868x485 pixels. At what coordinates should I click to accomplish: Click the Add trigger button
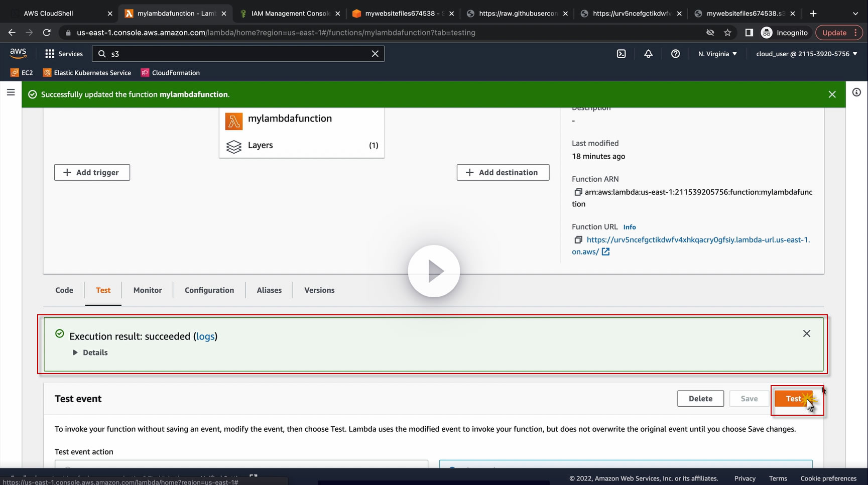click(92, 173)
